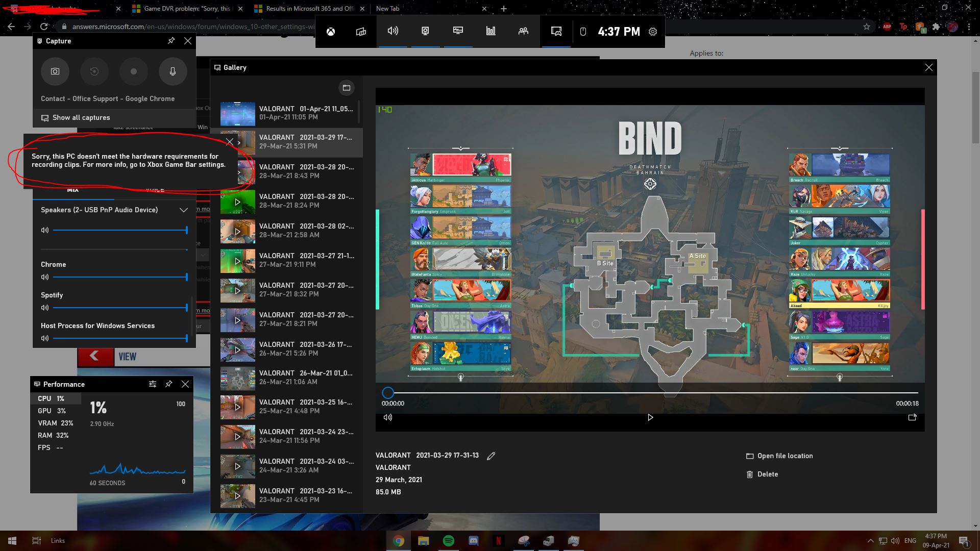Viewport: 980px width, 551px height.
Task: Click record last 30 seconds button
Action: [94, 71]
